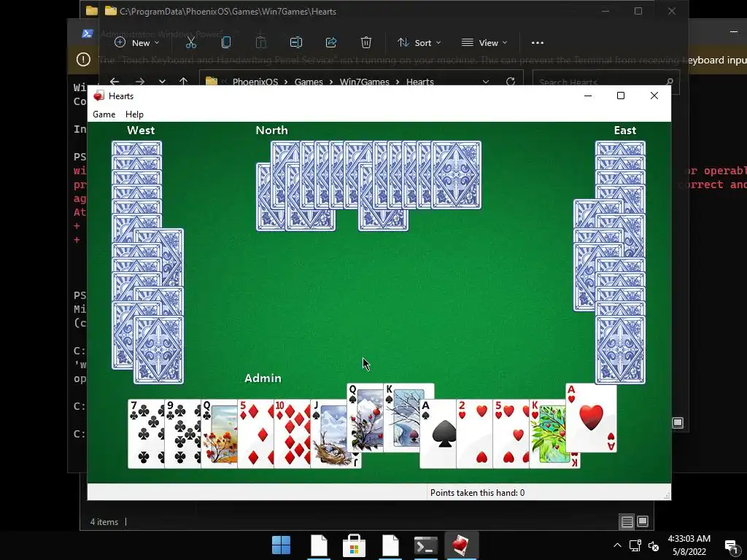Expand recent locations chevron in File Explorer

[162, 82]
